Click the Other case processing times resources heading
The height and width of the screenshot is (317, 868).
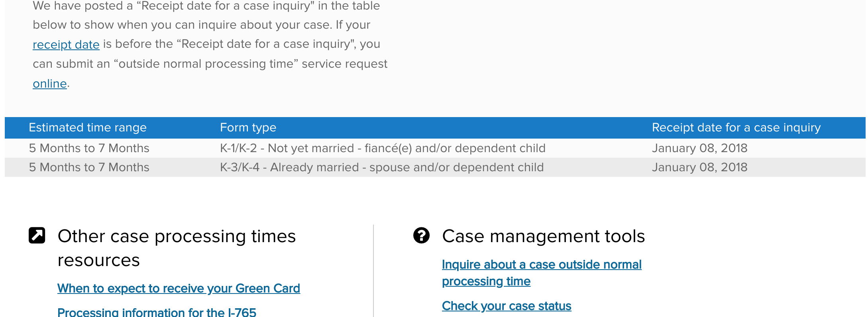[177, 248]
